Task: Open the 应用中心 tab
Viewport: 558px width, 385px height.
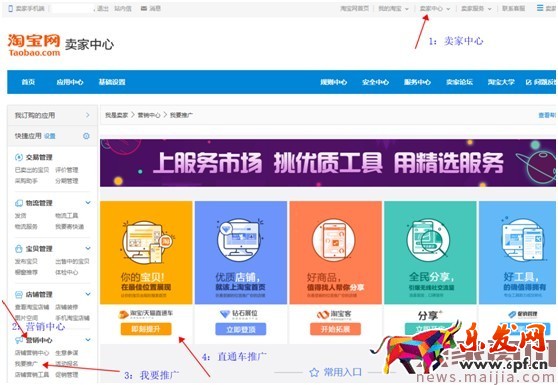Action: [x=70, y=82]
